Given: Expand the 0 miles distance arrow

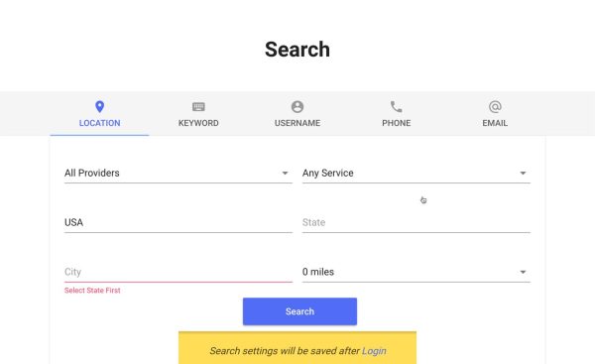Looking at the screenshot, I should point(523,272).
